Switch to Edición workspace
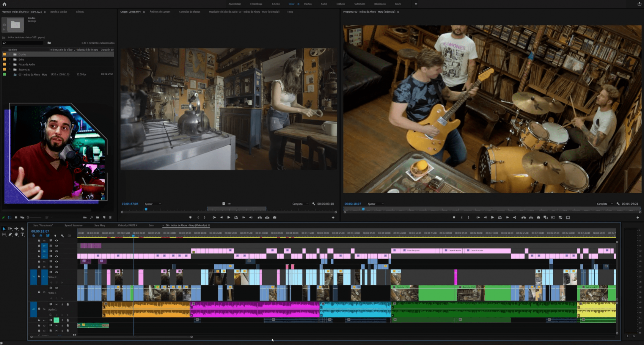644x345 pixels. [x=276, y=4]
